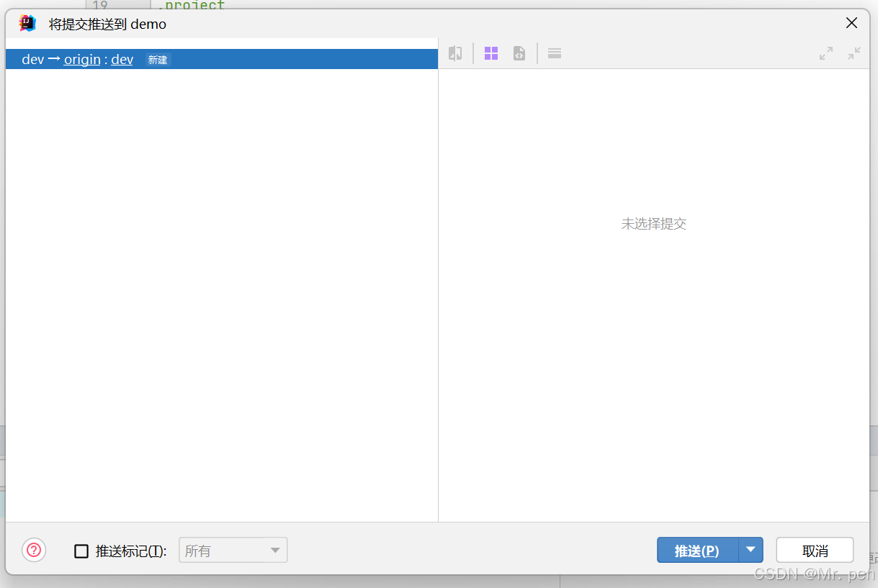Click the 推送(P) button
Viewport: 878px width, 588px height.
pyautogui.click(x=697, y=550)
